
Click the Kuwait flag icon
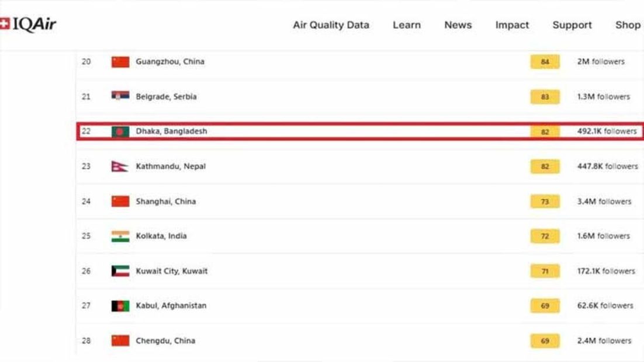[x=120, y=271]
